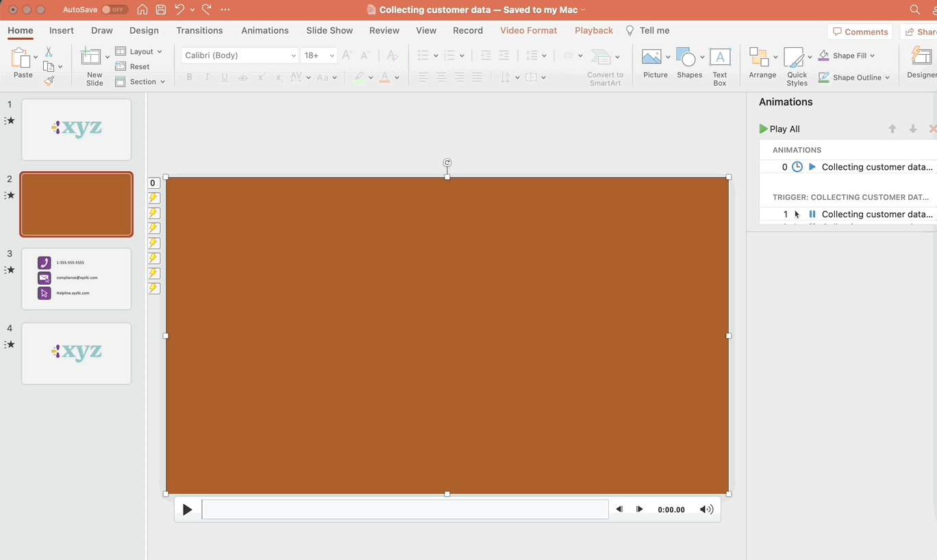Screen dimensions: 937x560
Task: Click the Reset slide button
Action: pos(133,66)
